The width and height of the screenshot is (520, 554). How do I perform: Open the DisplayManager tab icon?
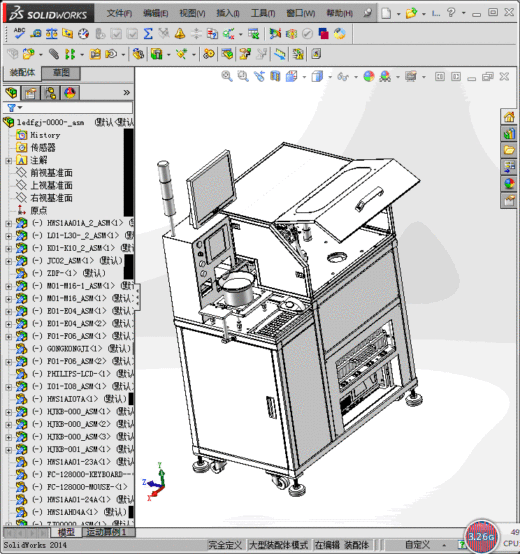tap(70, 93)
